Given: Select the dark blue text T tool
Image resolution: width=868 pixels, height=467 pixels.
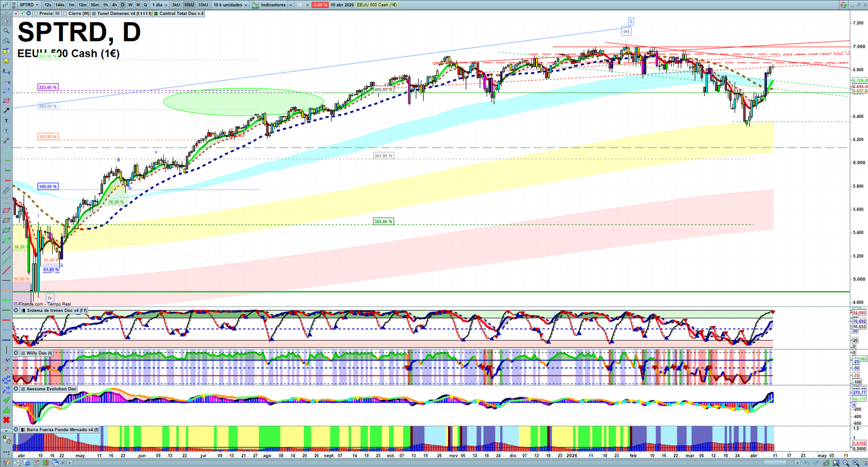Looking at the screenshot, I should click(x=6, y=120).
